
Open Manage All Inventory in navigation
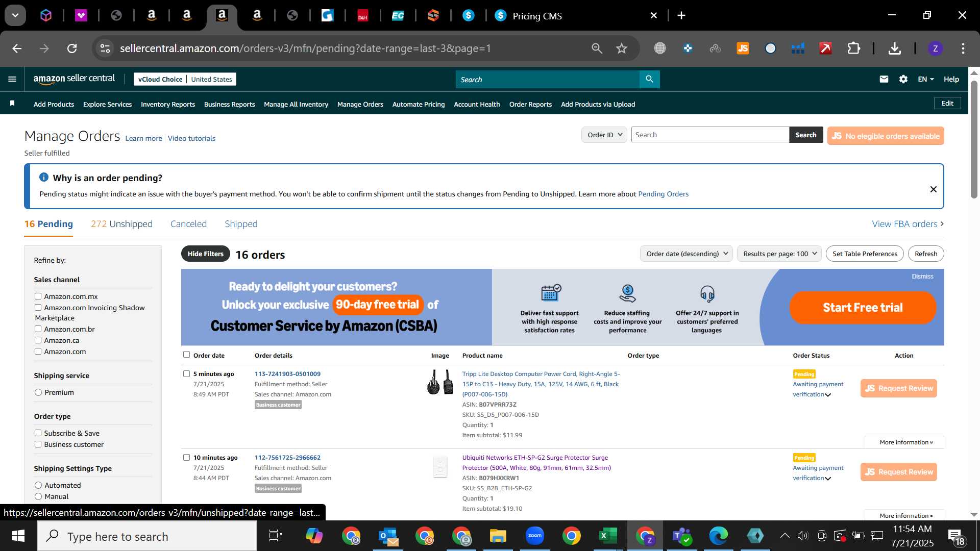pyautogui.click(x=296, y=104)
